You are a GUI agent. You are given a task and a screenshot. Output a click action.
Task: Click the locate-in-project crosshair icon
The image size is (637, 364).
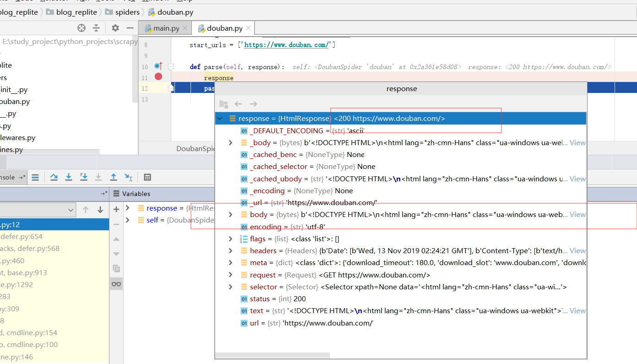coord(82,28)
